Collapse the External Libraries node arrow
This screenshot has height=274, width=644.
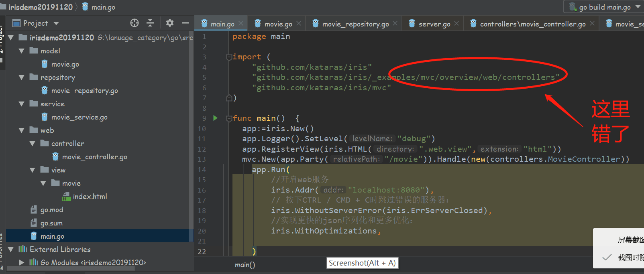point(11,250)
